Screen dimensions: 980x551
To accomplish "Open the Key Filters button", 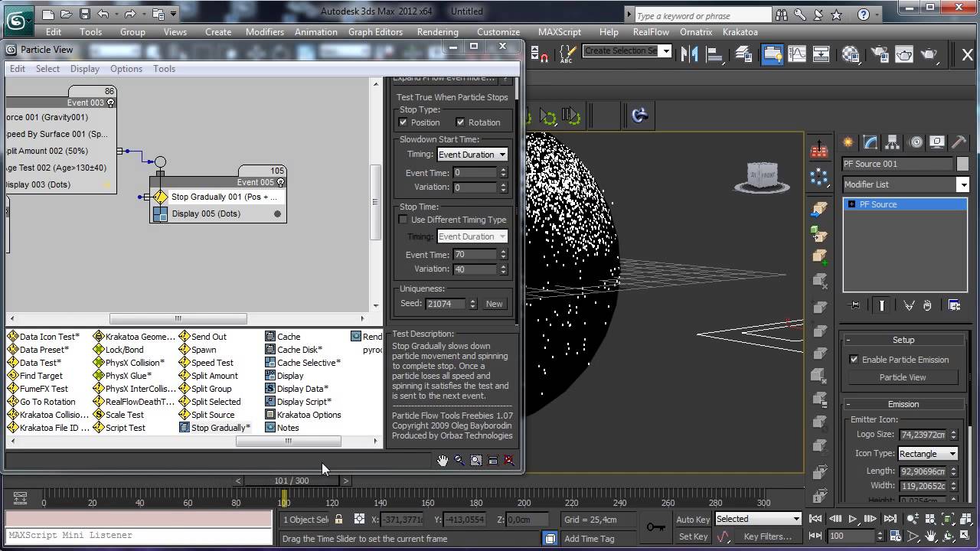I will [x=768, y=536].
